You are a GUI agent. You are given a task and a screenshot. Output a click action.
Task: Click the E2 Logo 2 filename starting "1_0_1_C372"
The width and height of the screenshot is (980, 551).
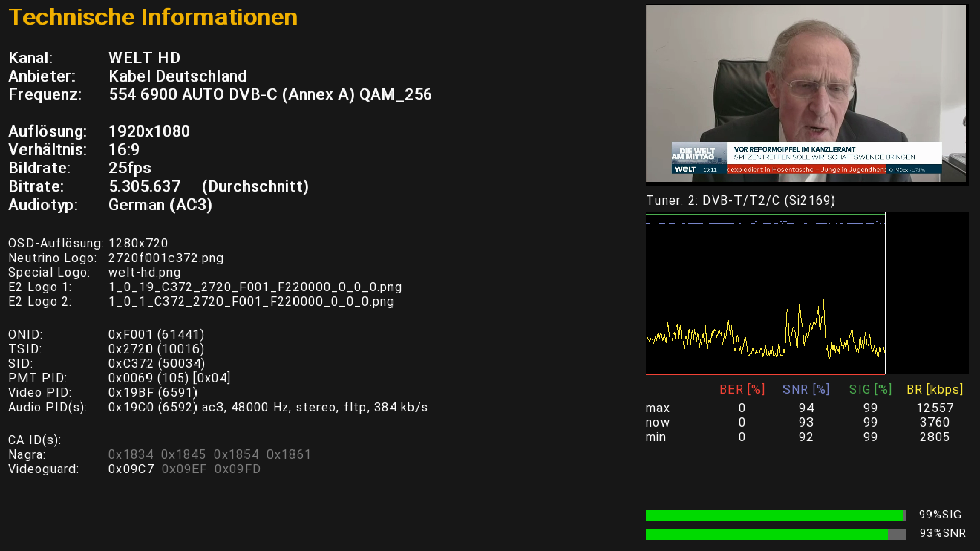251,302
